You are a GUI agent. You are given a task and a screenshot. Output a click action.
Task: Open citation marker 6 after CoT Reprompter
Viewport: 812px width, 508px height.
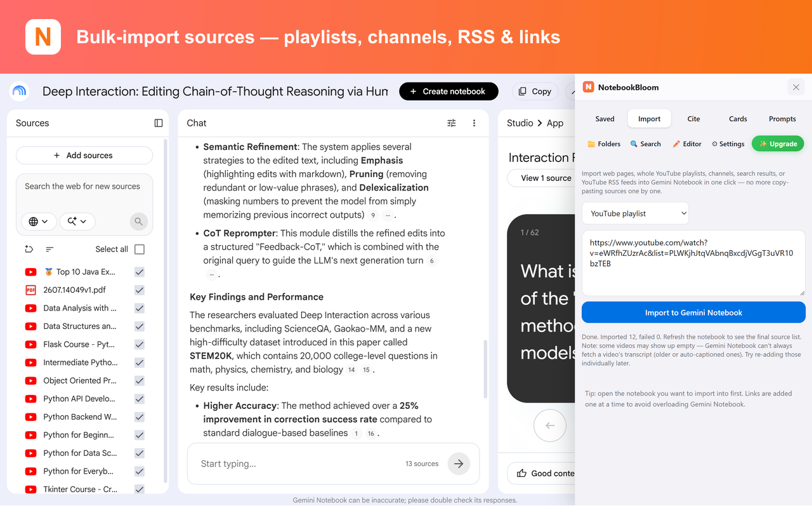pos(432,261)
